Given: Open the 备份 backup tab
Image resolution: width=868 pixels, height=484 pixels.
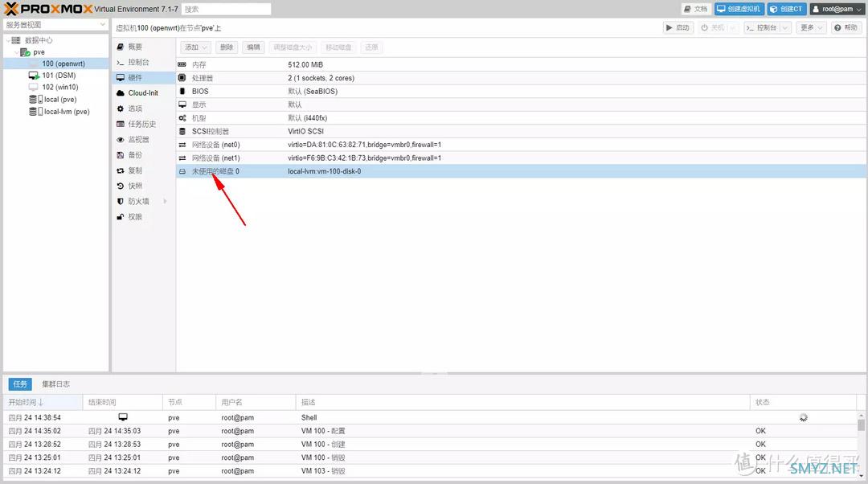Looking at the screenshot, I should [143, 155].
